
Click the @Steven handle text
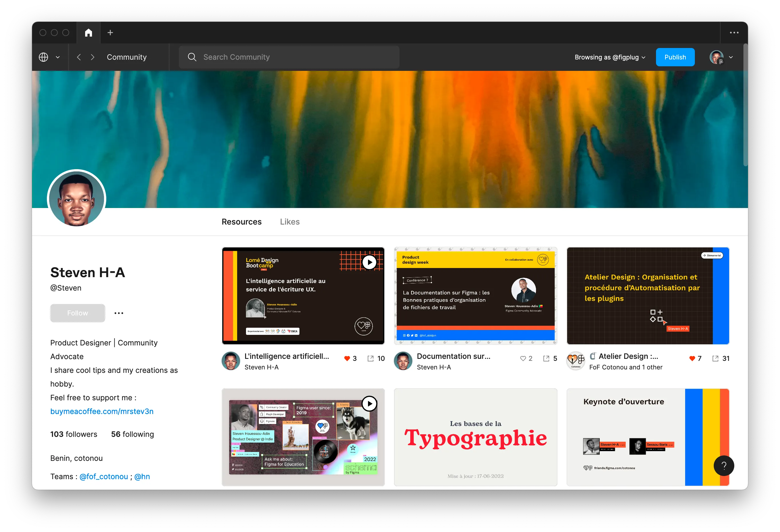pos(66,288)
